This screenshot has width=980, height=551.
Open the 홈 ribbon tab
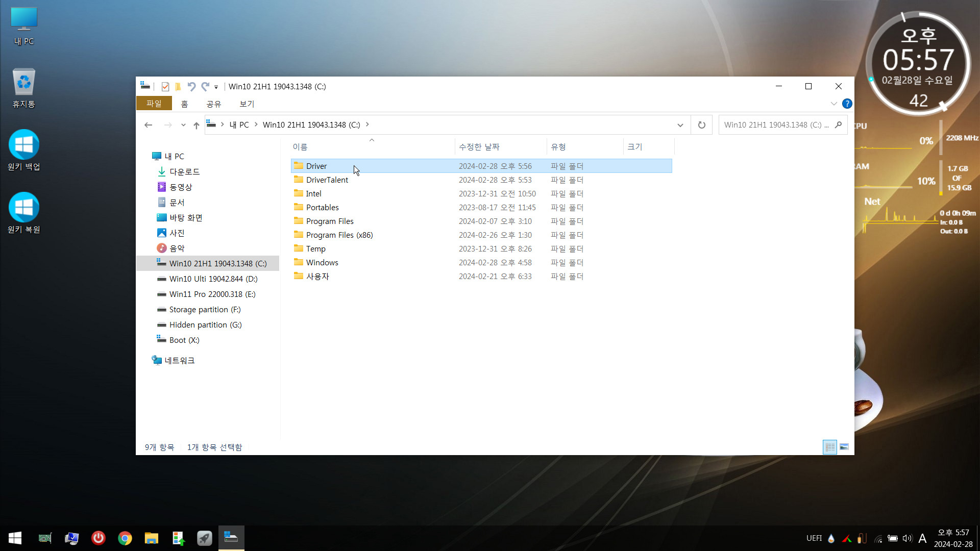pyautogui.click(x=185, y=104)
